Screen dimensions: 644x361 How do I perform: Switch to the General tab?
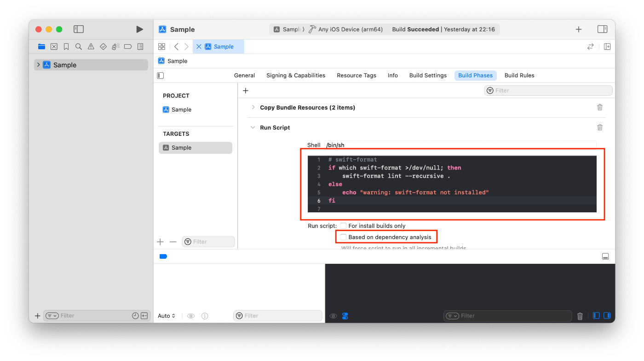(244, 76)
